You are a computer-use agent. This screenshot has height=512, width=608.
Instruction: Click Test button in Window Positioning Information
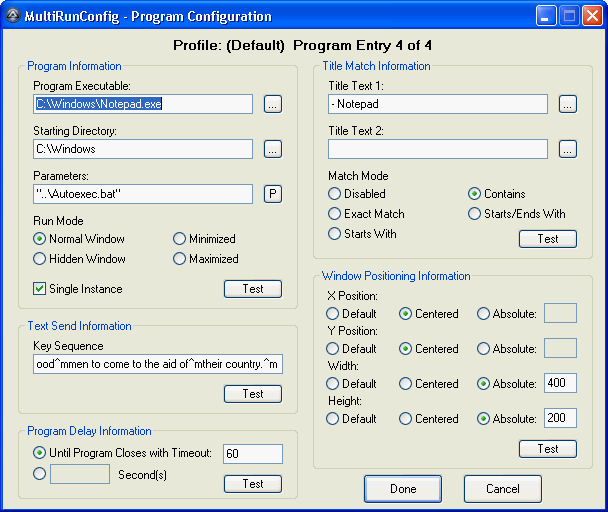[548, 449]
